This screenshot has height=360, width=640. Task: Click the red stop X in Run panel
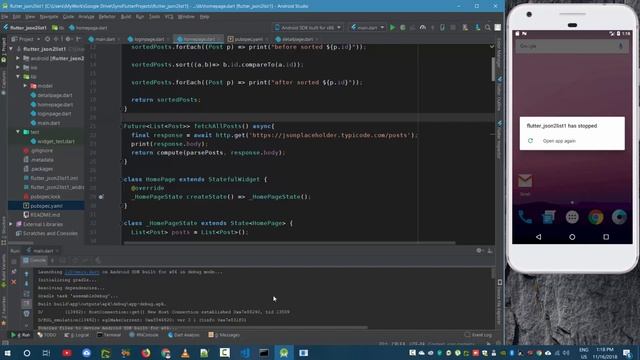point(13,282)
